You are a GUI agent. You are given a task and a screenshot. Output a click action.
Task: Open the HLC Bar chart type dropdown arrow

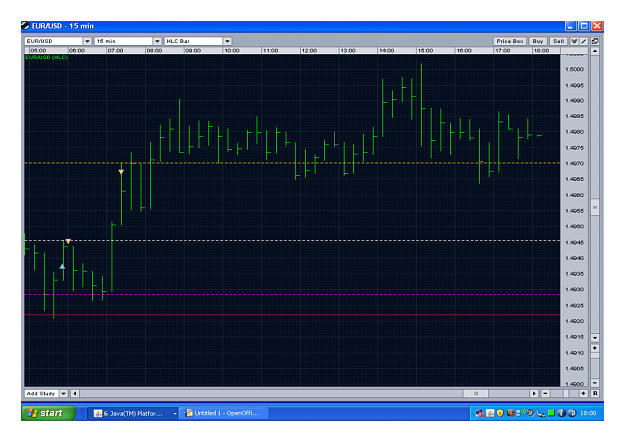(227, 41)
